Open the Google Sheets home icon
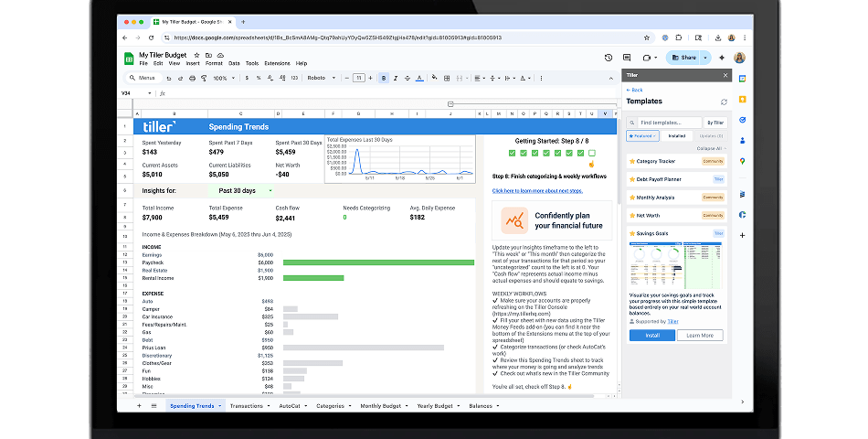 pyautogui.click(x=129, y=59)
